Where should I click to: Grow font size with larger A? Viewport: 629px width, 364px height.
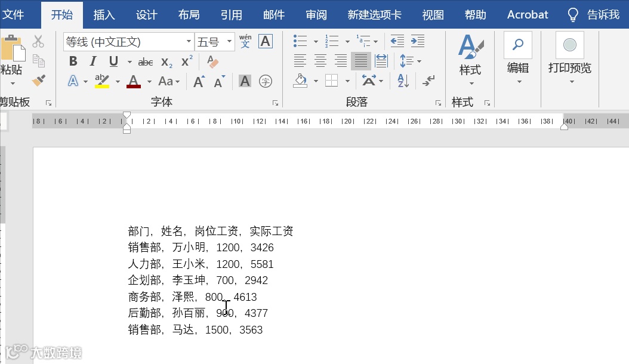coord(199,82)
